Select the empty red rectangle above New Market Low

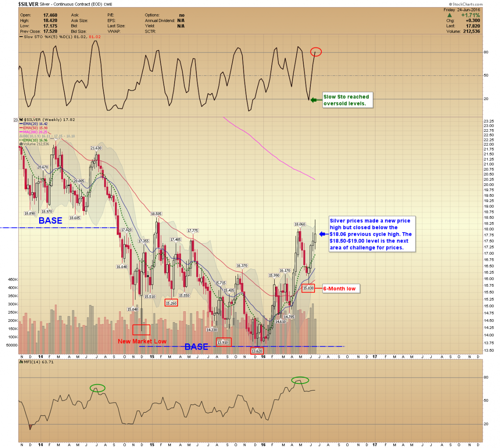(141, 330)
